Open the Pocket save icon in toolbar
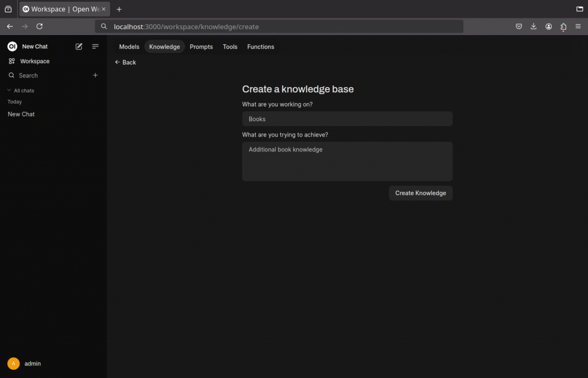 pos(519,26)
